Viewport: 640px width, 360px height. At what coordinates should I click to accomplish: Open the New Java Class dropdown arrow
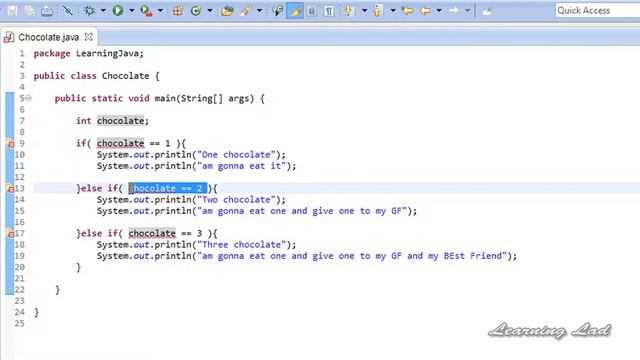(210, 11)
